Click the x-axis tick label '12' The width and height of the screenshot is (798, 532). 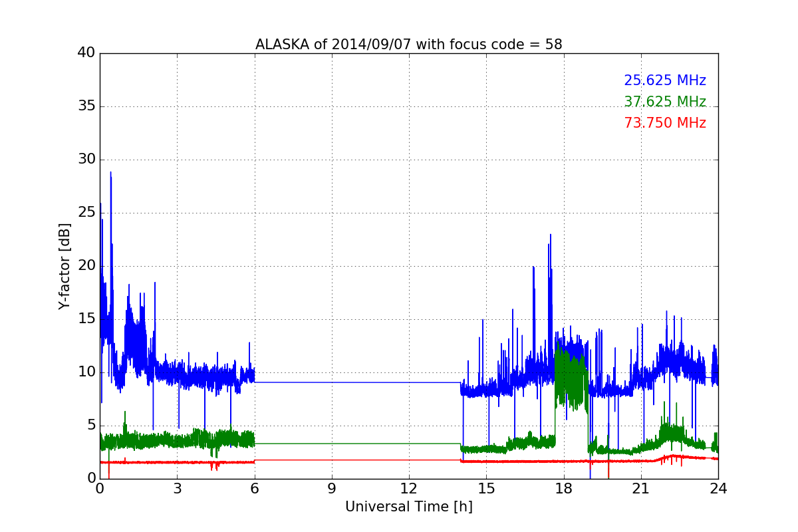pyautogui.click(x=409, y=489)
